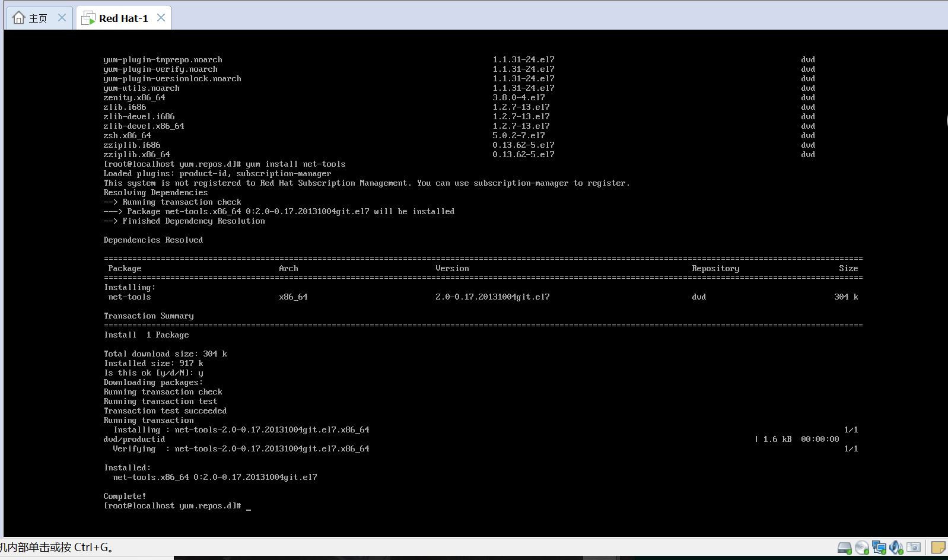This screenshot has height=560, width=948.
Task: Click the grayed-out camera device icon
Action: coord(914,548)
